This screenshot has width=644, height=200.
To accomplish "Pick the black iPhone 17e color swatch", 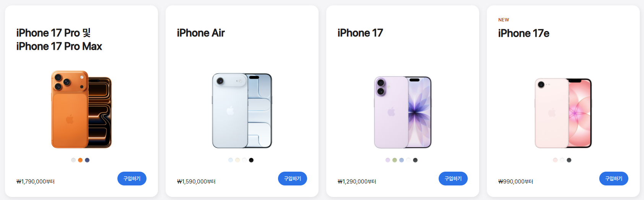I will 569,160.
